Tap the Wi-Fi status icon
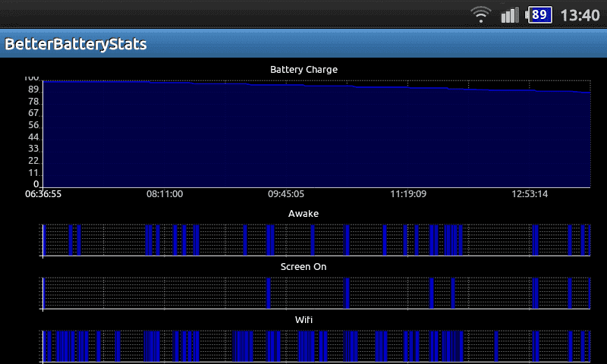This screenshot has height=364, width=607. coord(481,14)
